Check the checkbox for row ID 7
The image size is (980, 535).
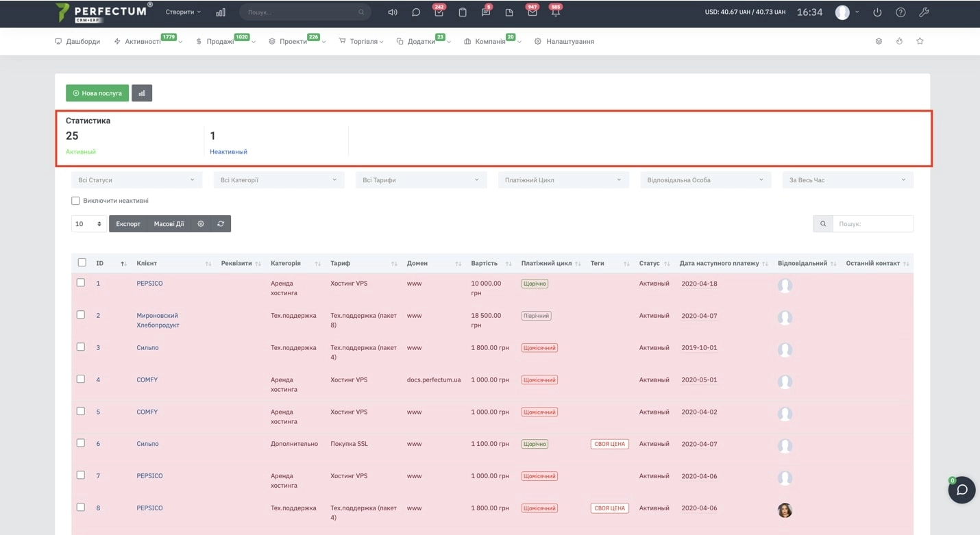tap(81, 475)
